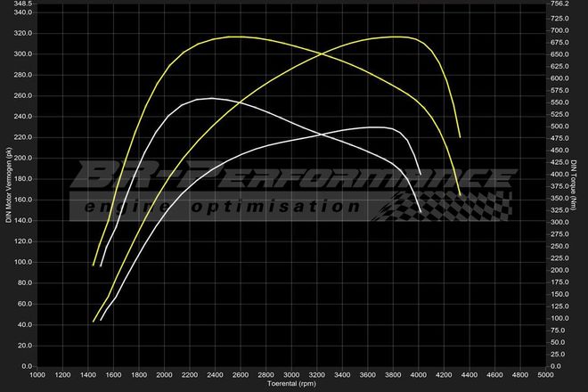
Task: Click the 200.0 label on left axis
Action: point(21,158)
